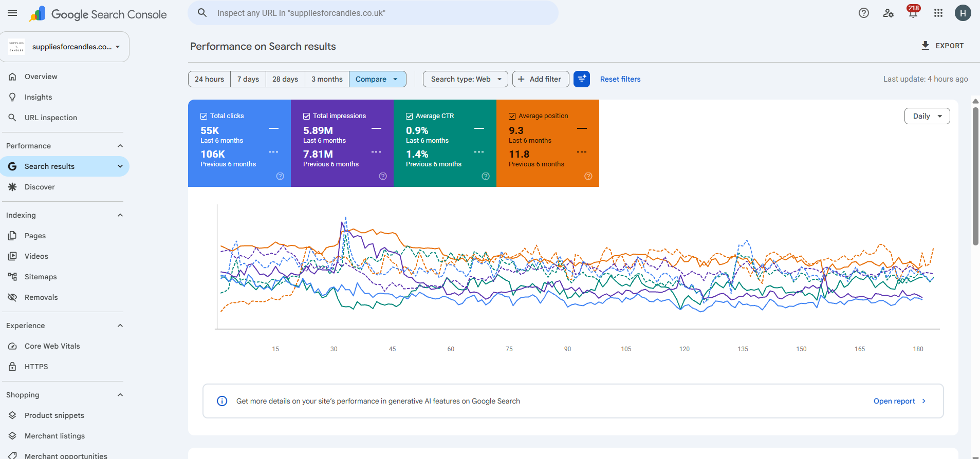Open Overview in the sidebar
Image resolution: width=980 pixels, height=459 pixels.
(65, 76)
